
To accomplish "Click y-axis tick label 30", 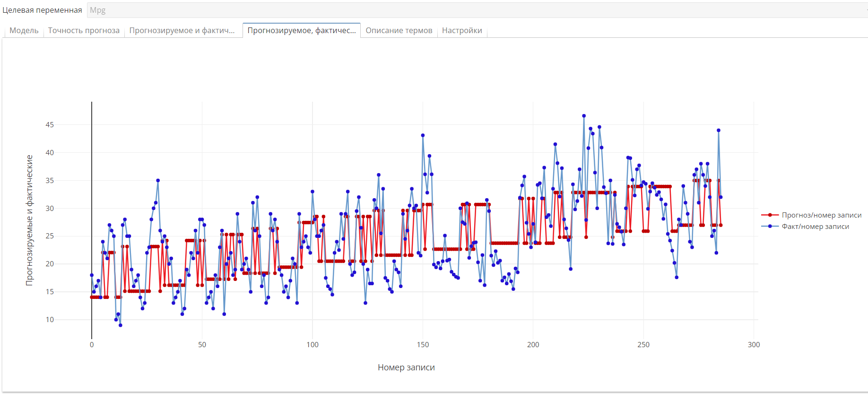I will (x=50, y=209).
